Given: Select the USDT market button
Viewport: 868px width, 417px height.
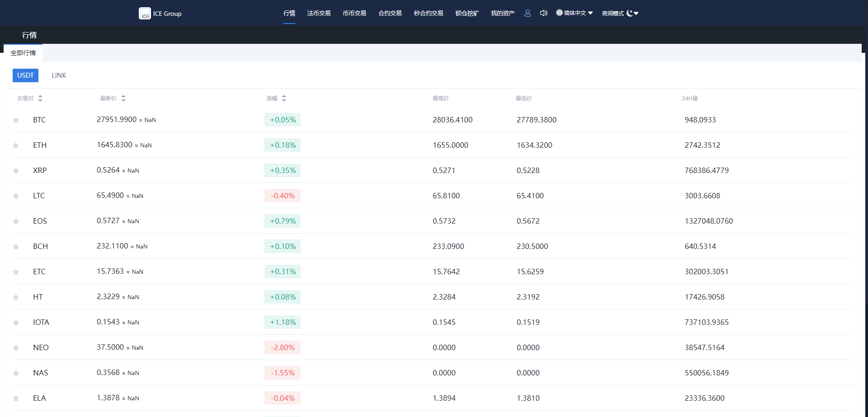Looking at the screenshot, I should pos(25,75).
